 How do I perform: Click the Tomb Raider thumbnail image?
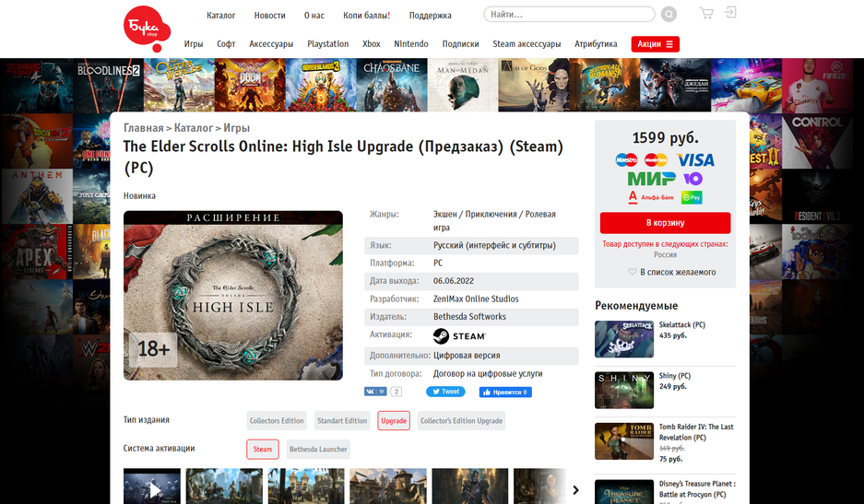(623, 441)
